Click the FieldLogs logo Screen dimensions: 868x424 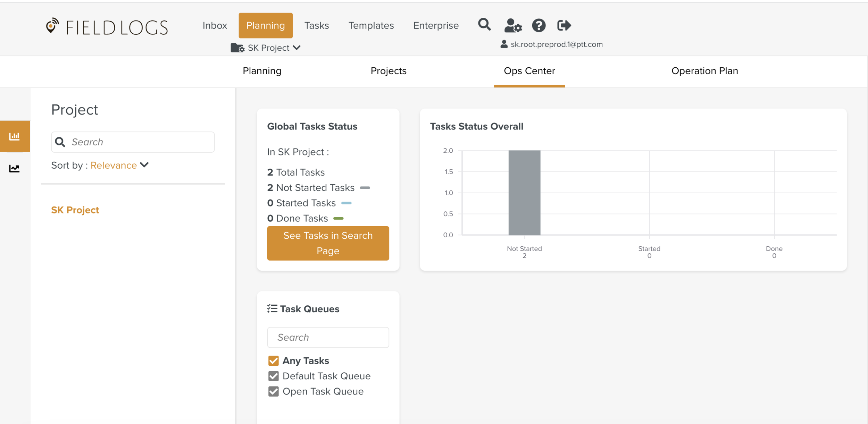pyautogui.click(x=107, y=27)
